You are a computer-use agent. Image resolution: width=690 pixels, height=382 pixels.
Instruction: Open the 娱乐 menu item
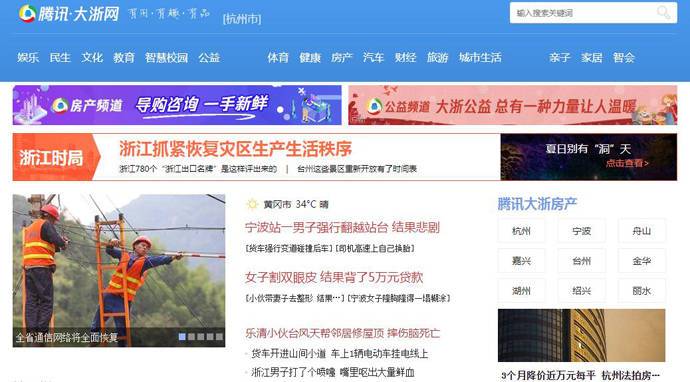[28, 58]
